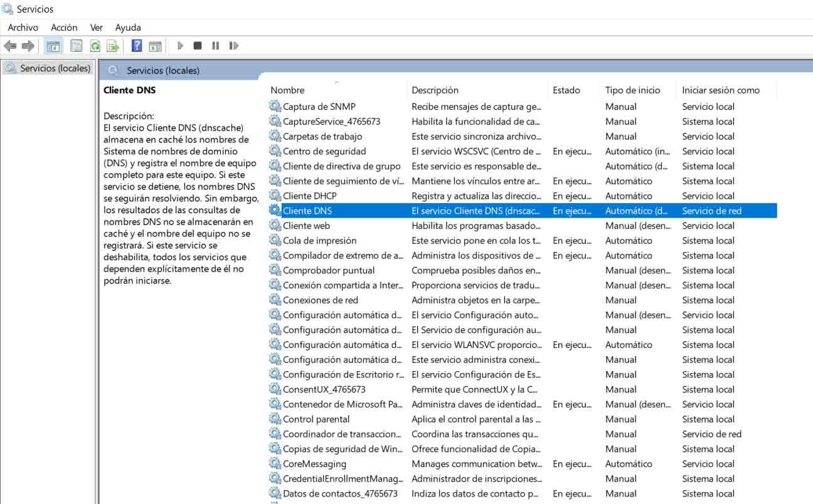Stop the service with the square stop icon
The width and height of the screenshot is (813, 504).
[198, 46]
